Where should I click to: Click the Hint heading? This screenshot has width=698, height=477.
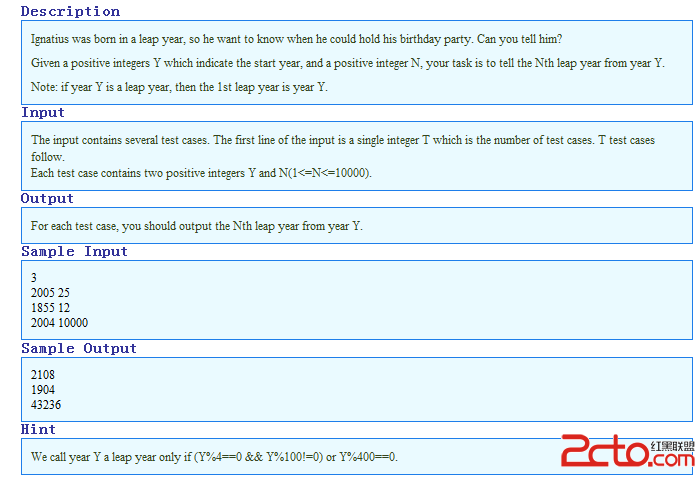click(x=38, y=429)
